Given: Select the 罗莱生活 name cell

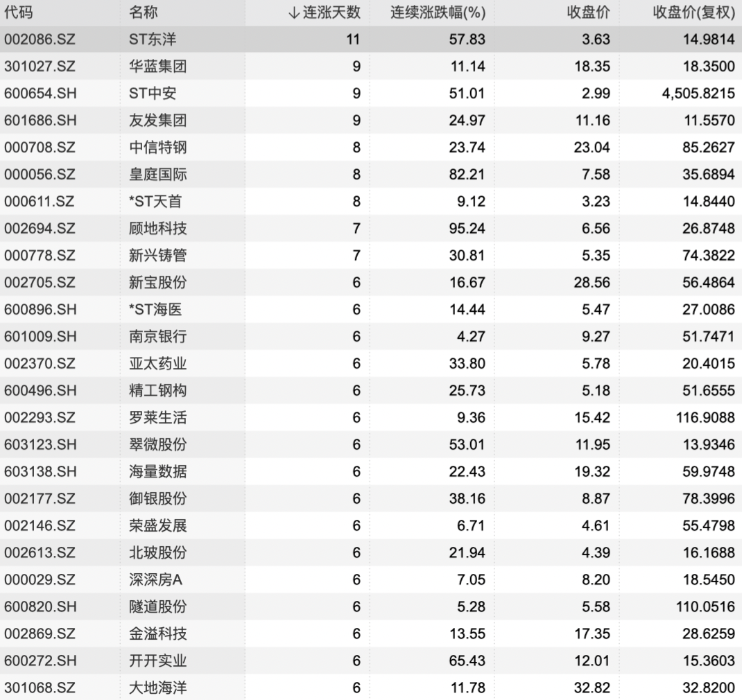Looking at the screenshot, I should [x=157, y=417].
